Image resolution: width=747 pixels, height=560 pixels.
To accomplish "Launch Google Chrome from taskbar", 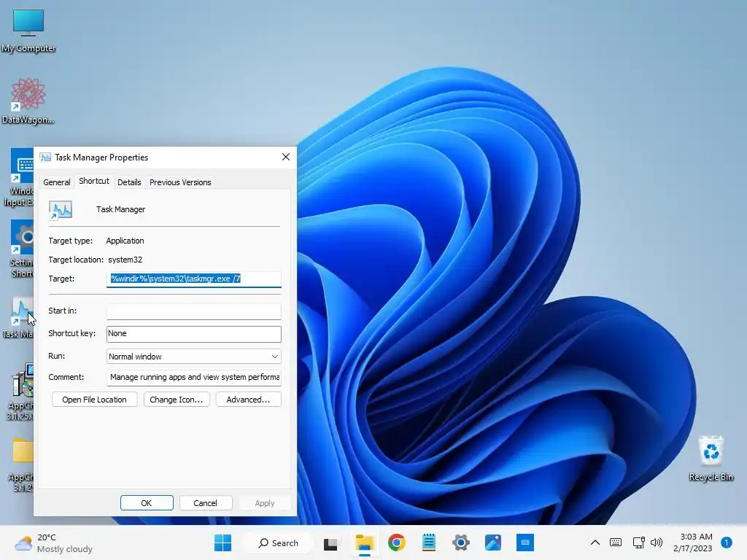I will (396, 542).
